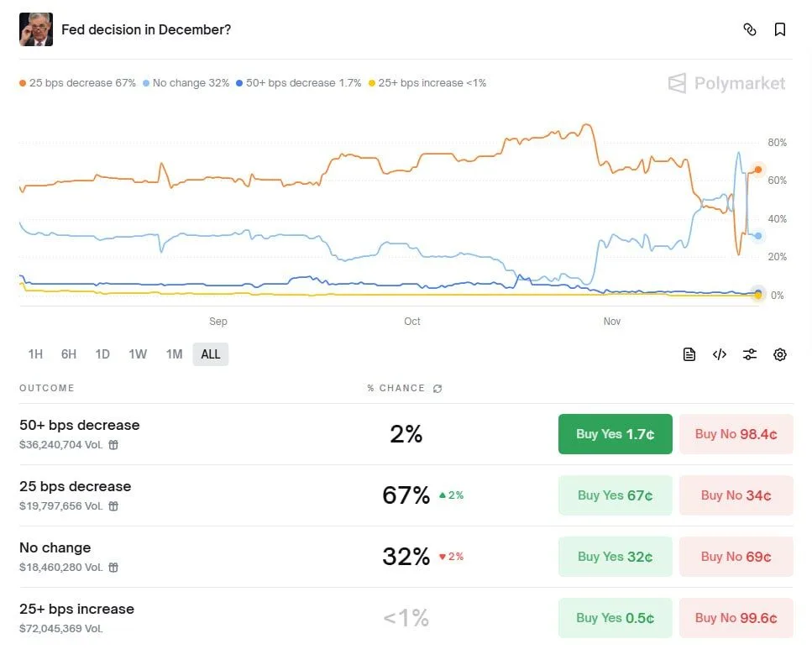The width and height of the screenshot is (812, 665).
Task: Click gift icon under 50+ bps decrease
Action: [x=113, y=445]
